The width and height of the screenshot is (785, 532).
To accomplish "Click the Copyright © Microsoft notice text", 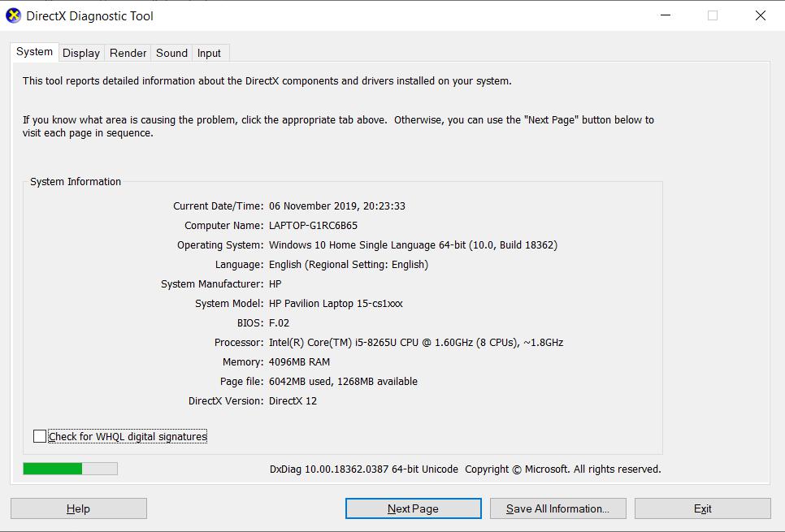I will point(562,469).
